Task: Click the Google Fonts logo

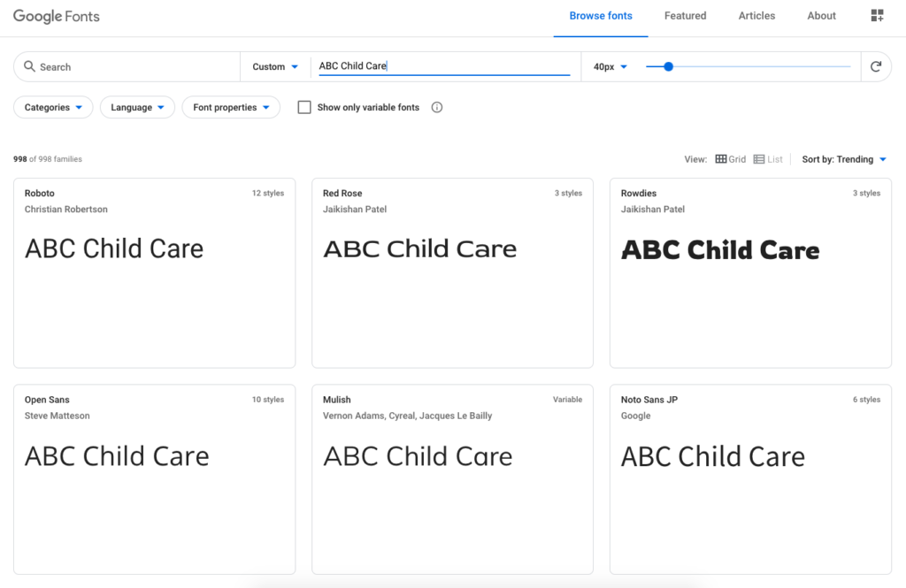Action: coord(56,16)
